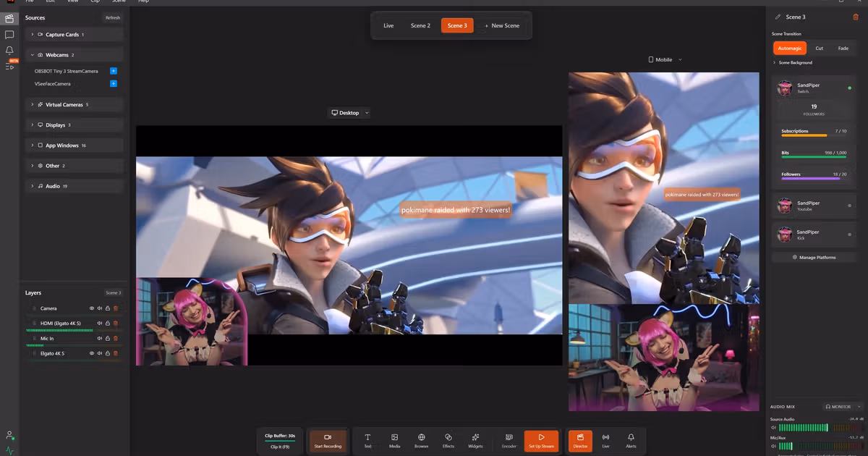868x456 pixels.
Task: Open the Media tool in bottom toolbar
Action: pos(395,441)
